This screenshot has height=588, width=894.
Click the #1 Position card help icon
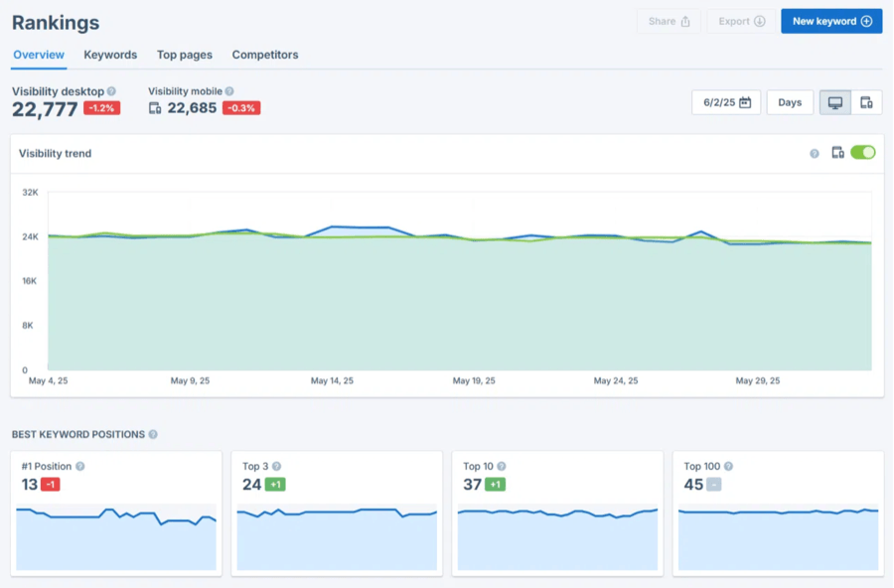point(78,466)
